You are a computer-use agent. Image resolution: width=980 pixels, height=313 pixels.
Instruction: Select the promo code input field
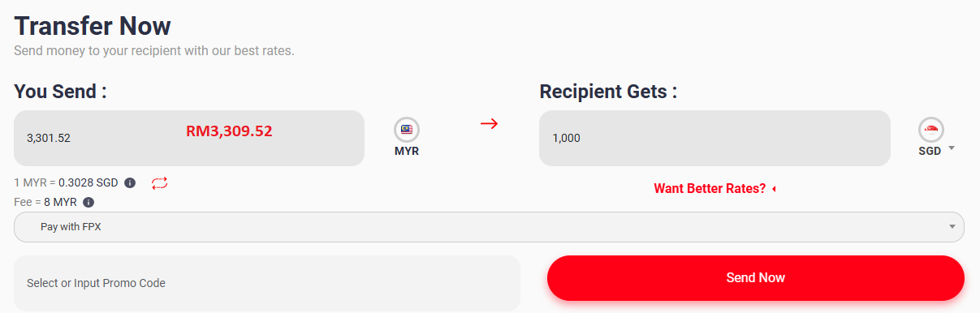pyautogui.click(x=267, y=283)
